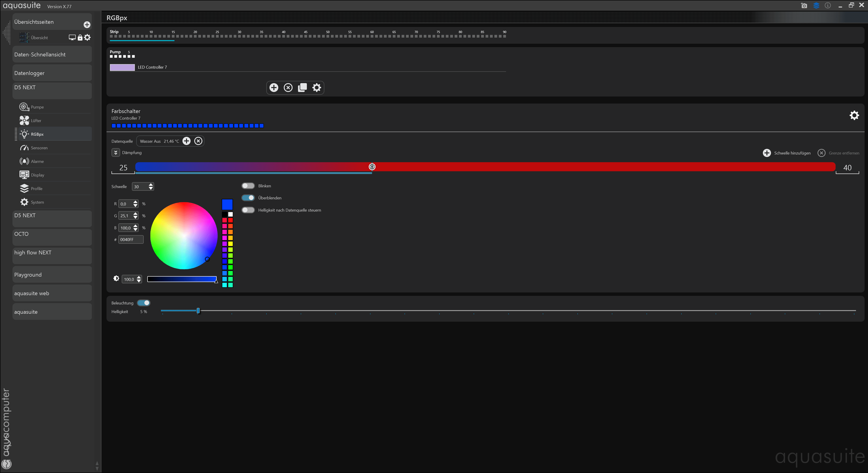Expand the Dämpfung section
This screenshot has width=868, height=473.
click(116, 152)
